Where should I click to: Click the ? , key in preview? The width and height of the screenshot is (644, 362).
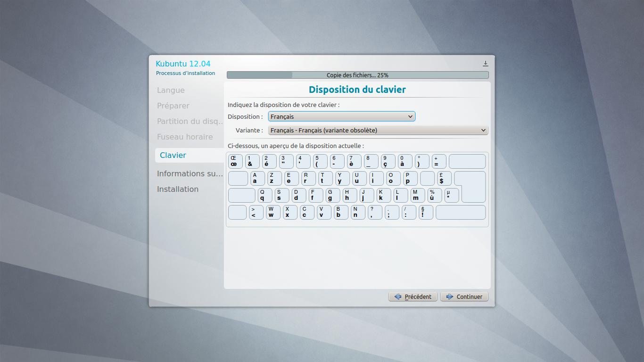375,212
